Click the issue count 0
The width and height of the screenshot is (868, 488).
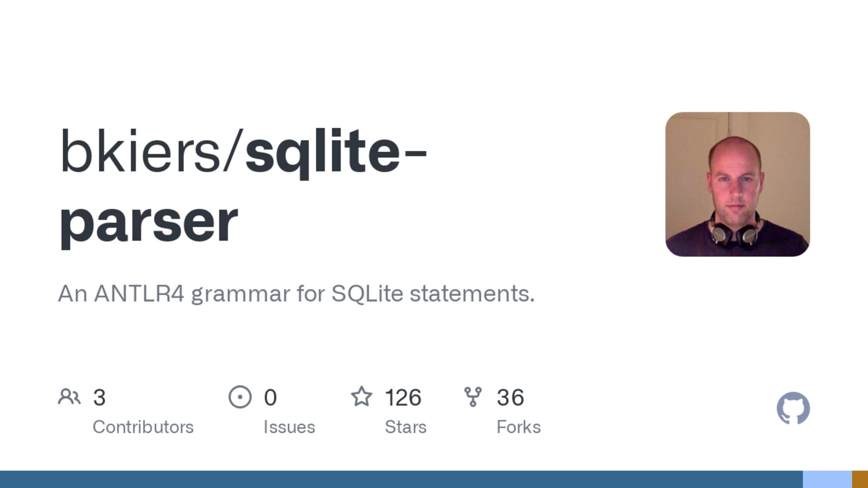click(x=270, y=398)
